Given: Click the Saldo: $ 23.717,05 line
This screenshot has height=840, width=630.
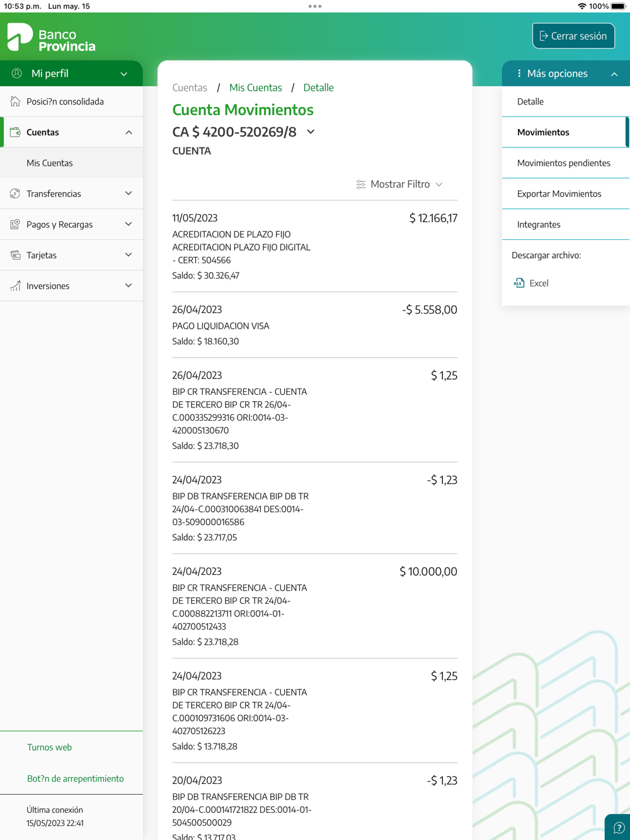Looking at the screenshot, I should pos(205,538).
